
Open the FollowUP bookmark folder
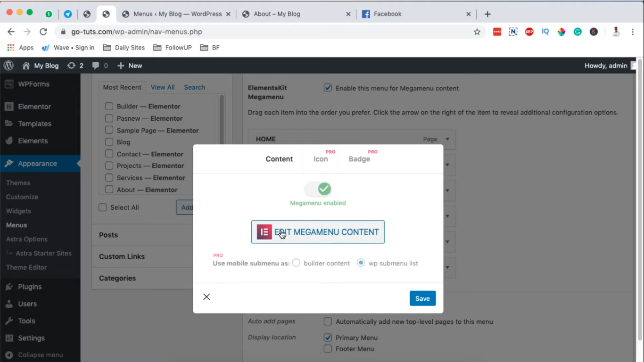pos(173,48)
